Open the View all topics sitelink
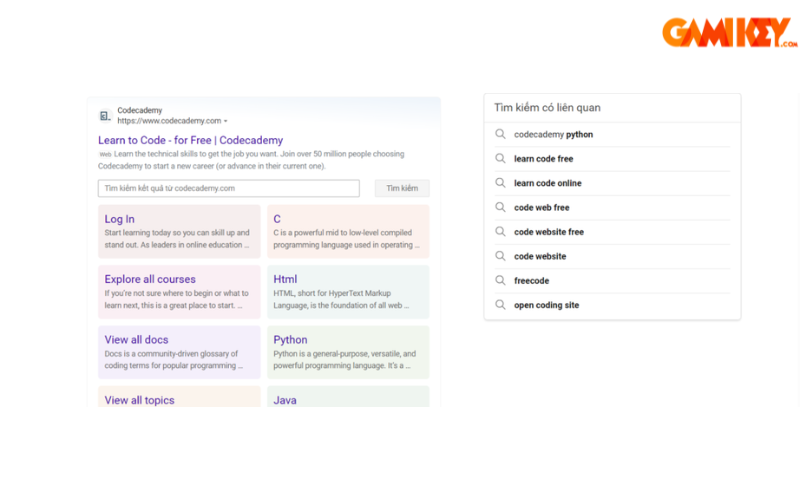Screen dimensions: 800x500 click(x=139, y=400)
